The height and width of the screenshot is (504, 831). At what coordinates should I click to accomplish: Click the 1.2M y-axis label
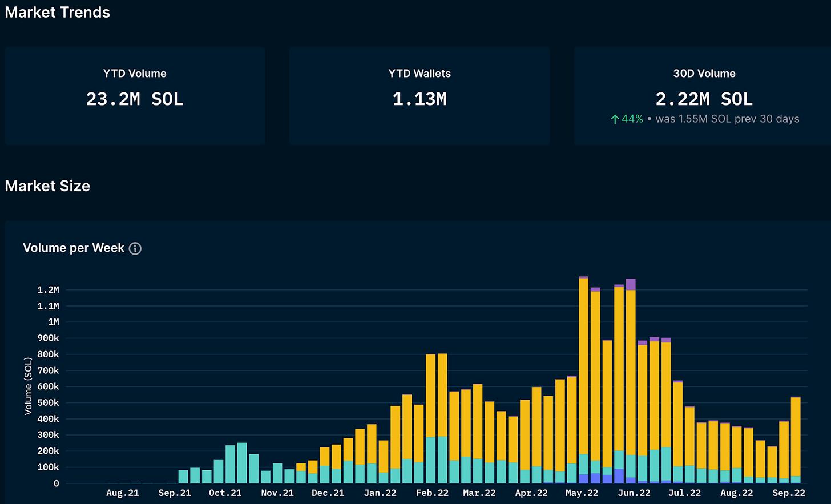[49, 290]
